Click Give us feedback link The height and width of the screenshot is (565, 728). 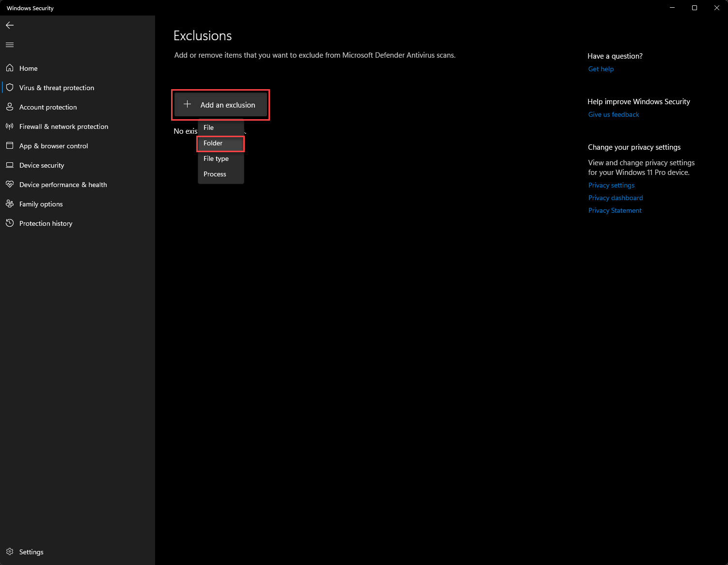614,114
